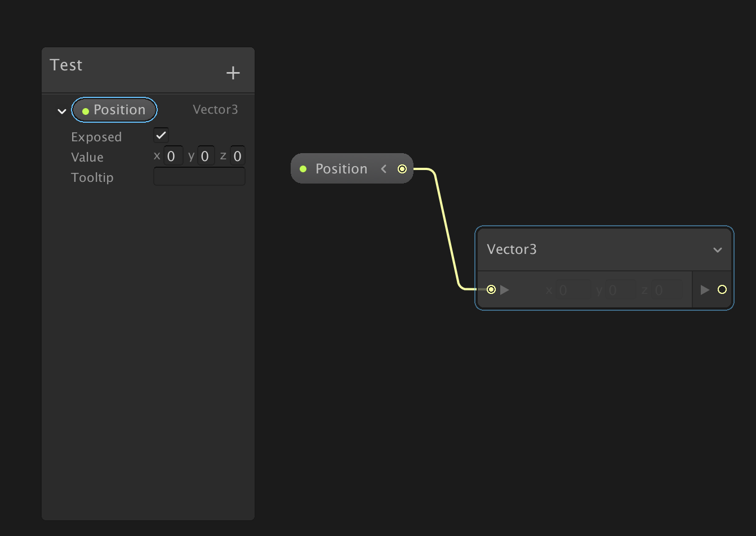
Task: Collapse the Position property row chevron
Action: coord(62,111)
